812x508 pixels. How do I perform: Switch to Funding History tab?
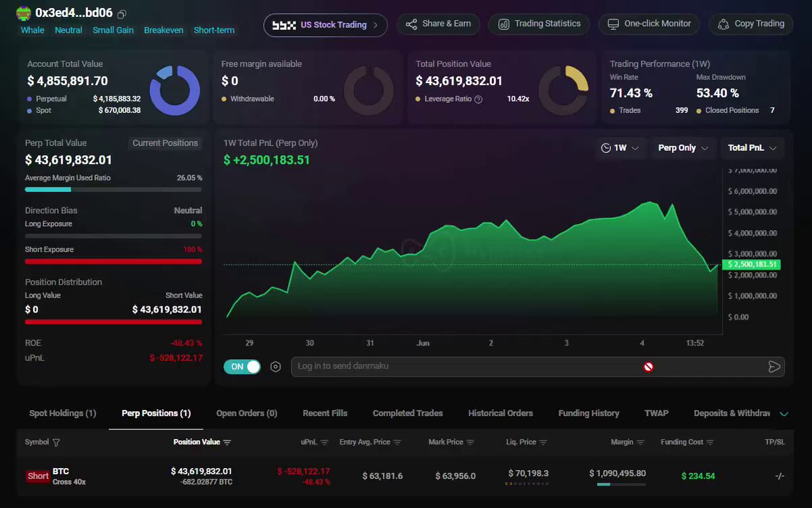coord(589,413)
